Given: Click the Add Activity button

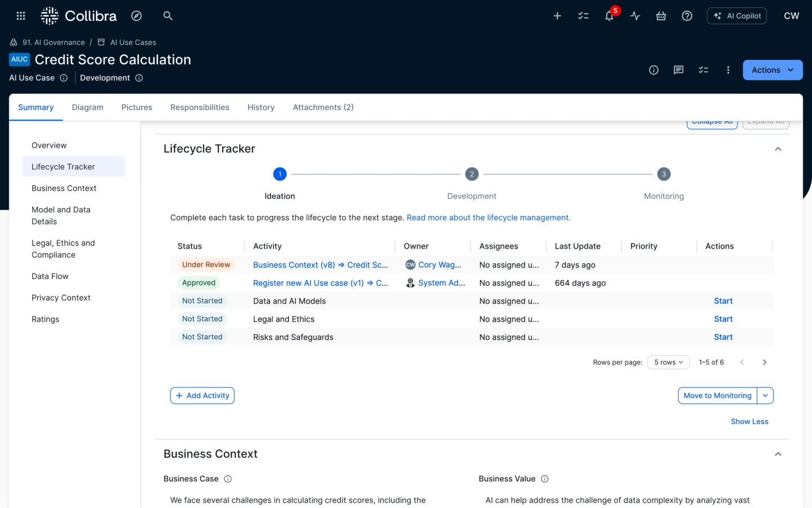Looking at the screenshot, I should click(x=202, y=396).
